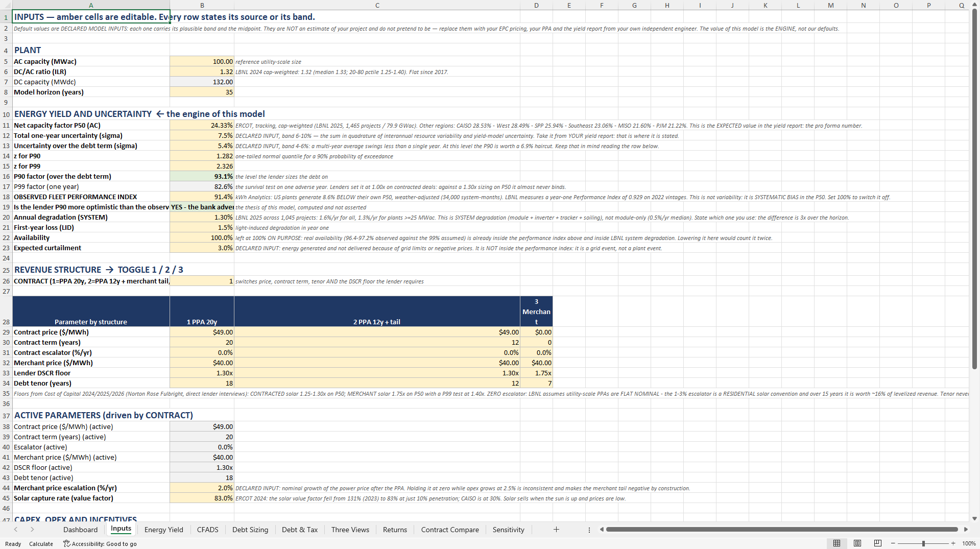Switch to Normal view icon

[x=836, y=543]
